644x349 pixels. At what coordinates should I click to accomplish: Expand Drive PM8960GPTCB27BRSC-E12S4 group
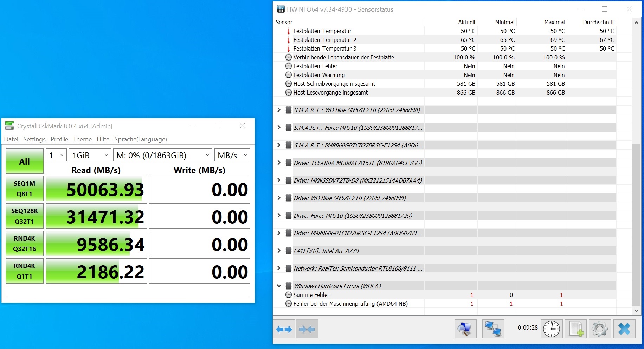coord(279,233)
